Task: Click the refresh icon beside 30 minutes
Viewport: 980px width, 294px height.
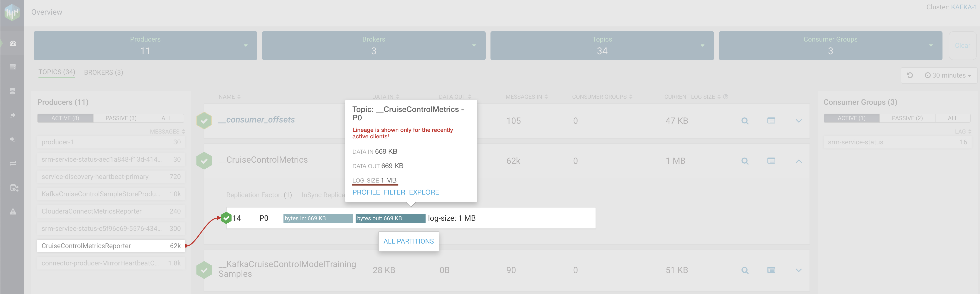Action: (x=910, y=75)
